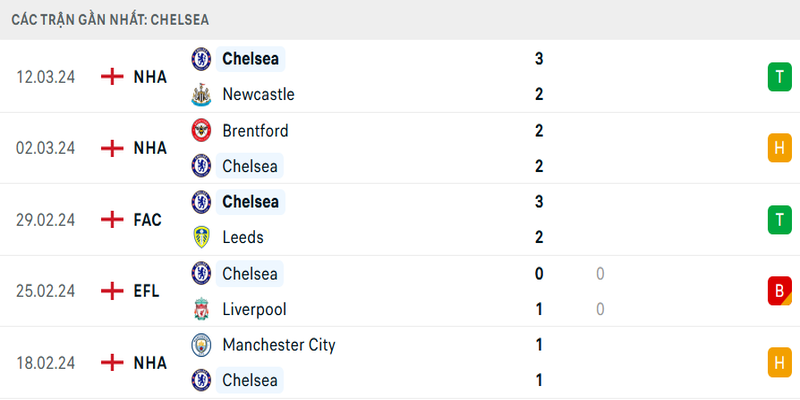Open the Brentford team link
The width and height of the screenshot is (800, 400).
255,130
